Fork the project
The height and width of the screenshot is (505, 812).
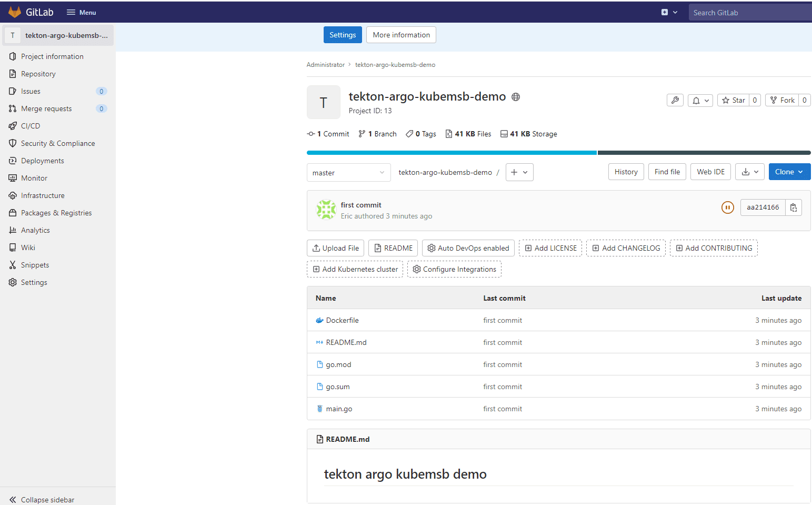click(x=782, y=100)
